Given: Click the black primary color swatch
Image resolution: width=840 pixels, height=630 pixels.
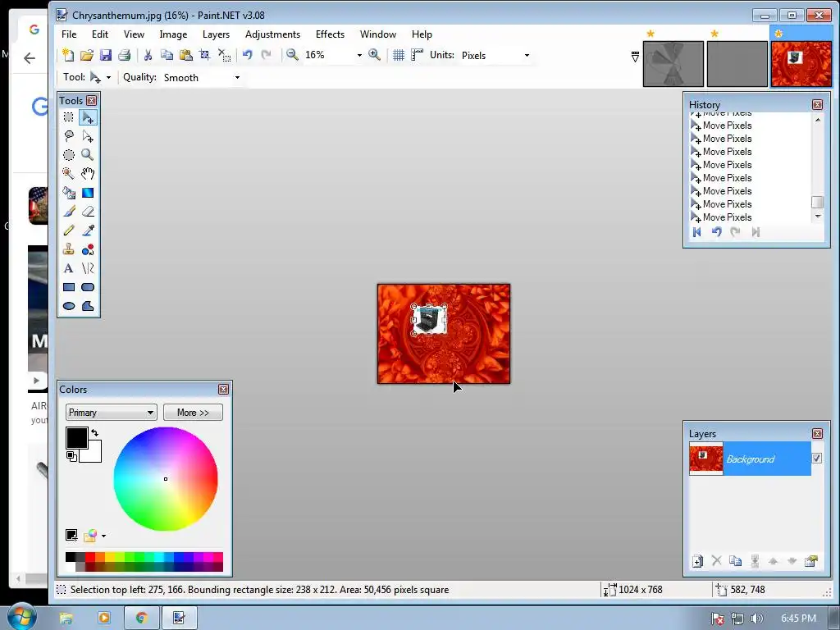Looking at the screenshot, I should (x=76, y=437).
